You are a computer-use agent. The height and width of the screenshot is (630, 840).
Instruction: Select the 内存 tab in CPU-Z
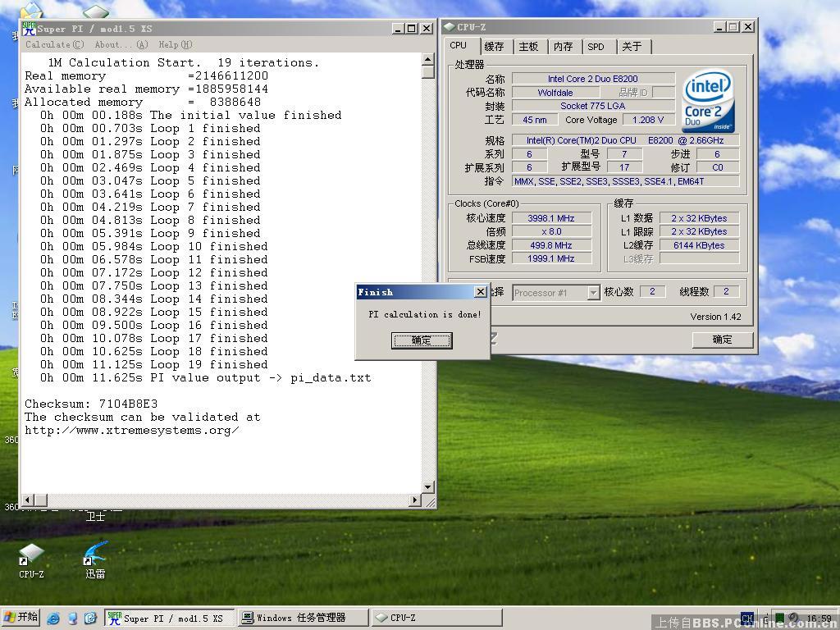tap(563, 47)
